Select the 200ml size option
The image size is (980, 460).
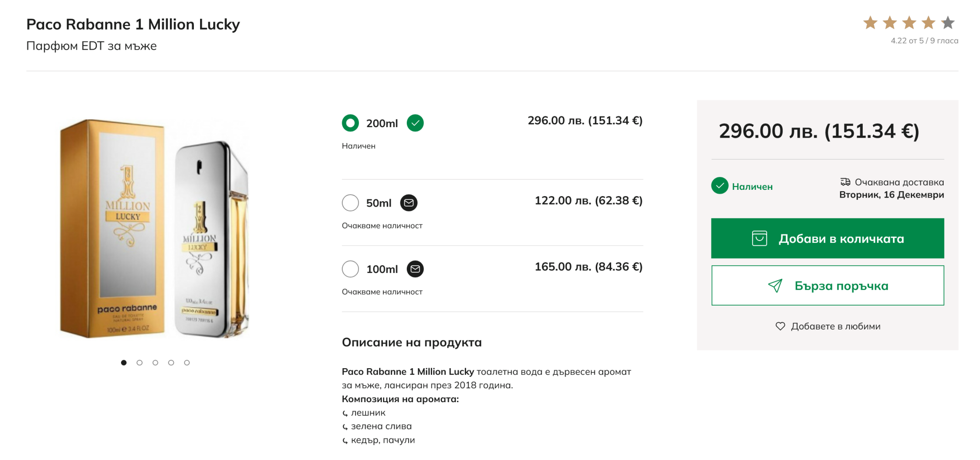(x=350, y=123)
